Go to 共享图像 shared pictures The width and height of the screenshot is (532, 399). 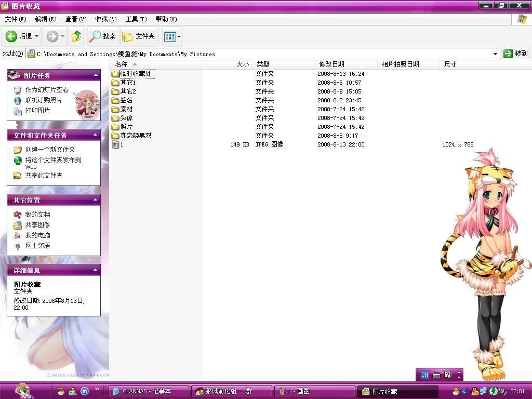[37, 224]
